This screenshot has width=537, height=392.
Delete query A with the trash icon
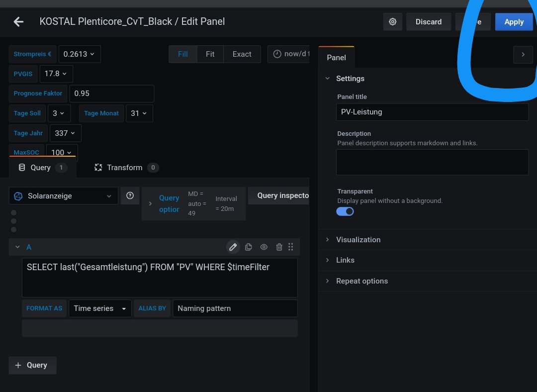[x=279, y=247]
